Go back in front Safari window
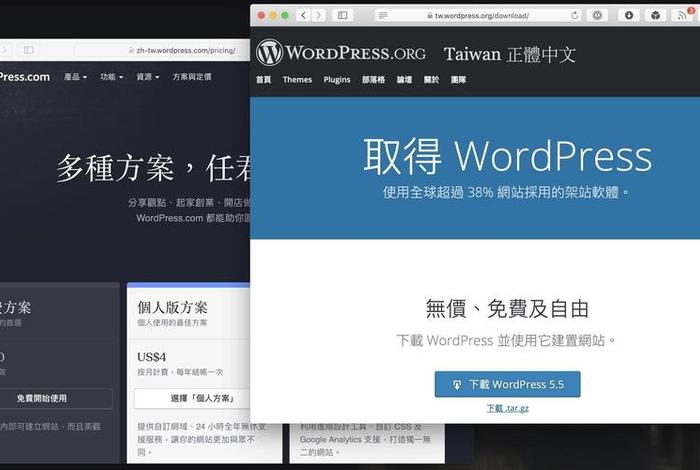This screenshot has width=700, height=470. coord(303,15)
